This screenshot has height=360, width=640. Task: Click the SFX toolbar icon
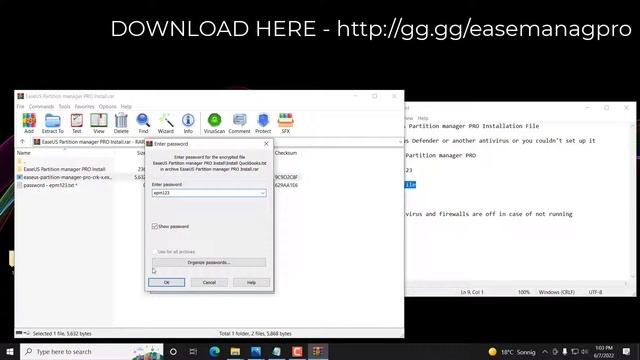(x=285, y=123)
